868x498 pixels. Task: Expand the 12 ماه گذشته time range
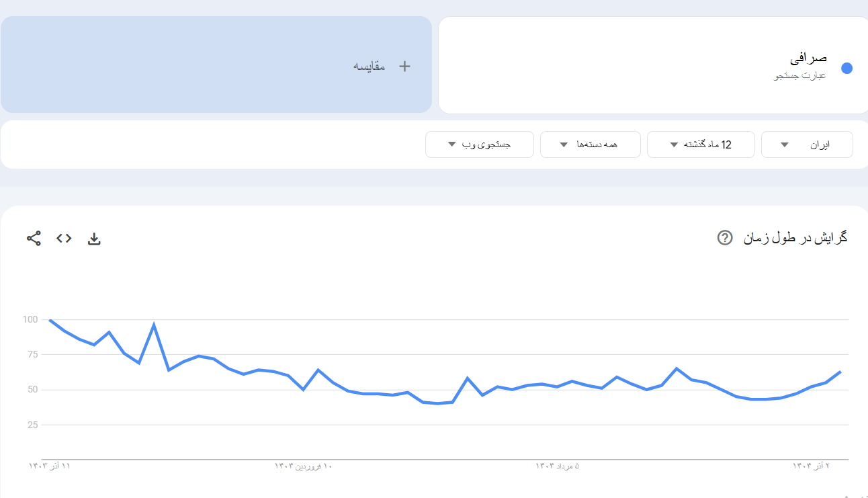click(x=701, y=144)
